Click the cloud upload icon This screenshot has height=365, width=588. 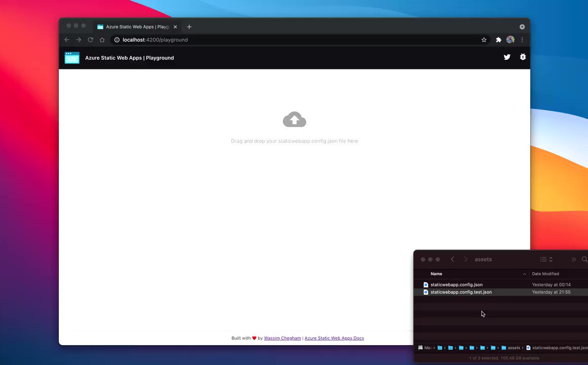[x=295, y=119]
